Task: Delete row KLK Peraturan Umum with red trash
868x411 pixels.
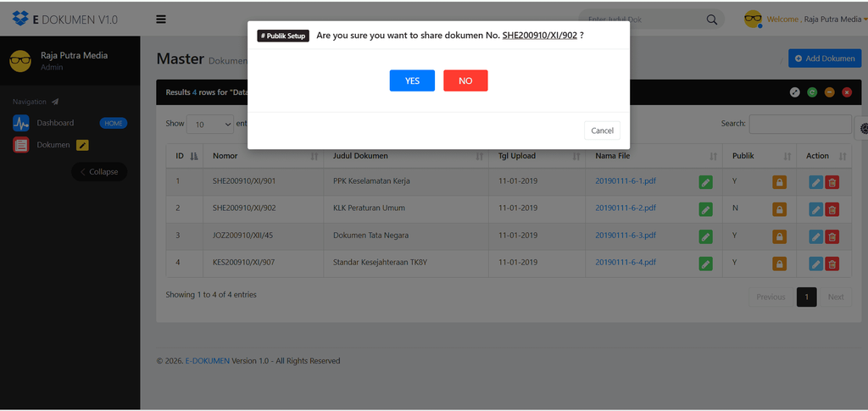Action: pos(832,209)
